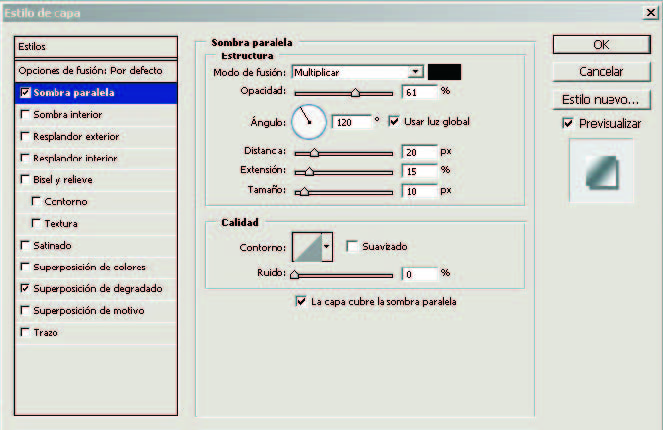Click the Distancia slider handle
This screenshot has height=430, width=663.
314,153
